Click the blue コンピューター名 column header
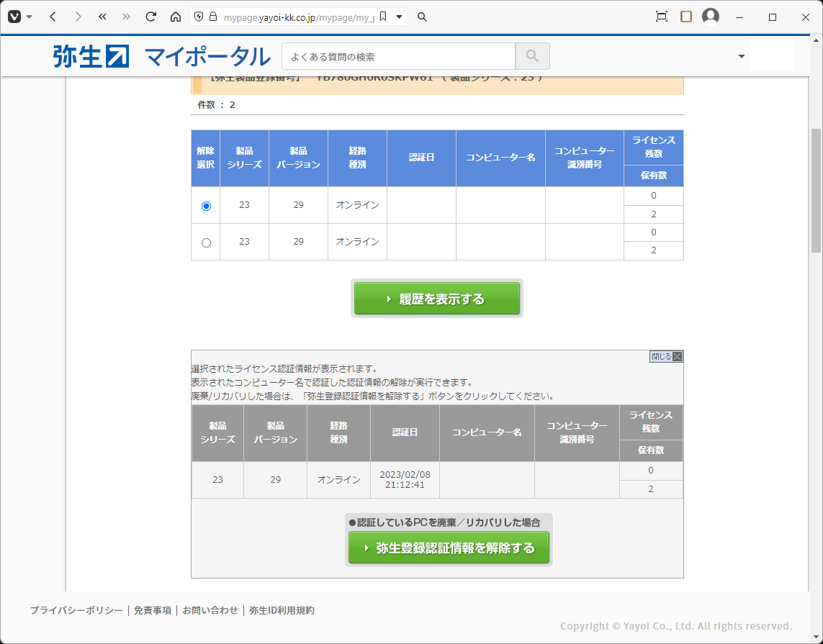823x644 pixels. tap(500, 158)
